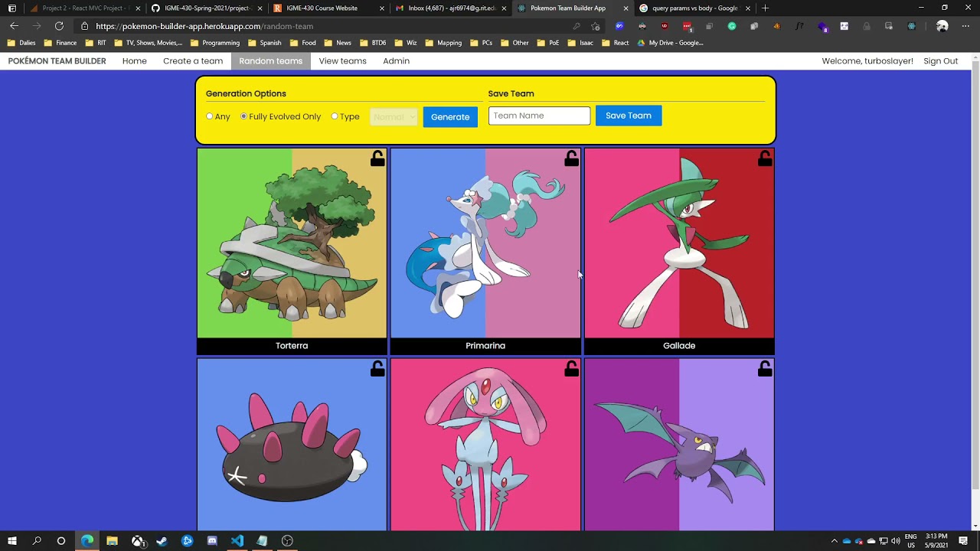Image resolution: width=980 pixels, height=551 pixels.
Task: Open Windows search magnifier on taskbar
Action: [x=37, y=541]
